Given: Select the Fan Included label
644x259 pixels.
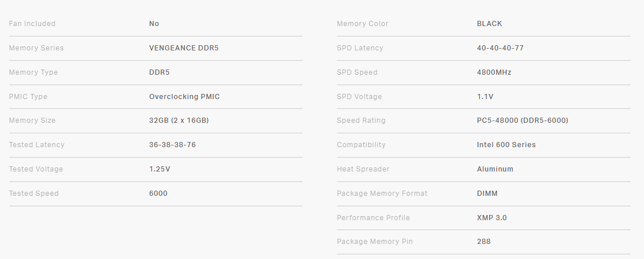Looking at the screenshot, I should [x=32, y=24].
